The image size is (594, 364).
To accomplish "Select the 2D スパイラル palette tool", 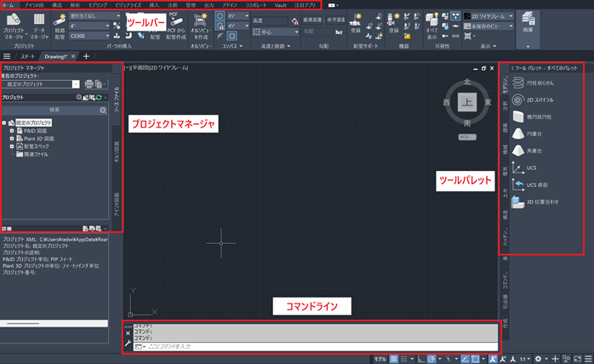I will (533, 100).
